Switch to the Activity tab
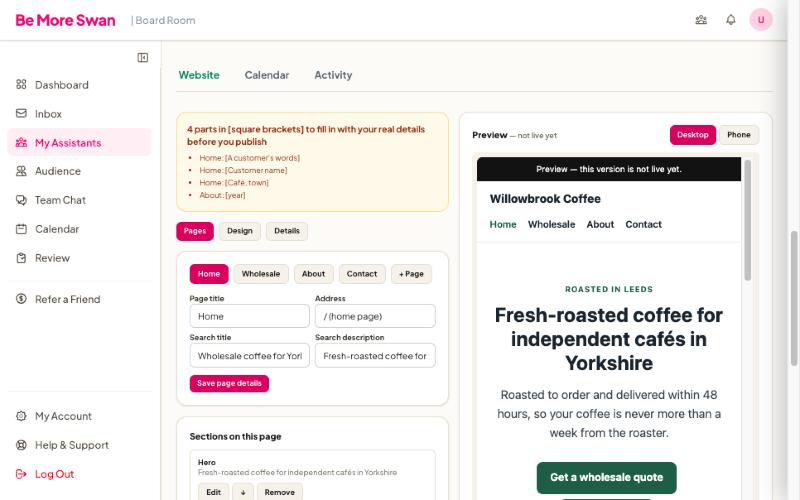Screen dimensions: 800x500 pos(333,75)
